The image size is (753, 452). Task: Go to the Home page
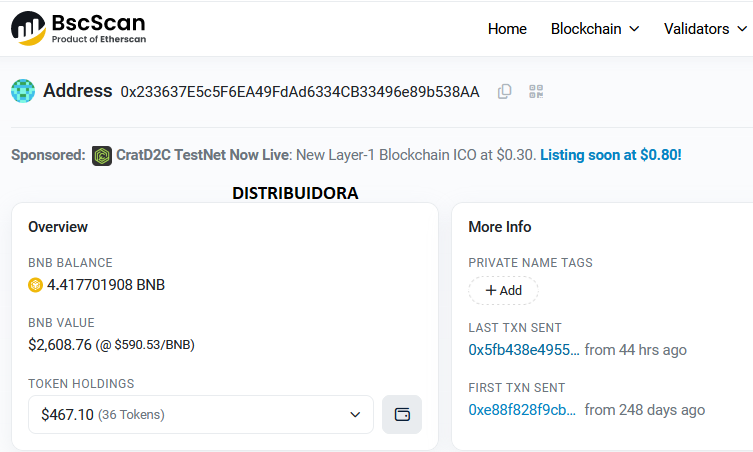[507, 29]
